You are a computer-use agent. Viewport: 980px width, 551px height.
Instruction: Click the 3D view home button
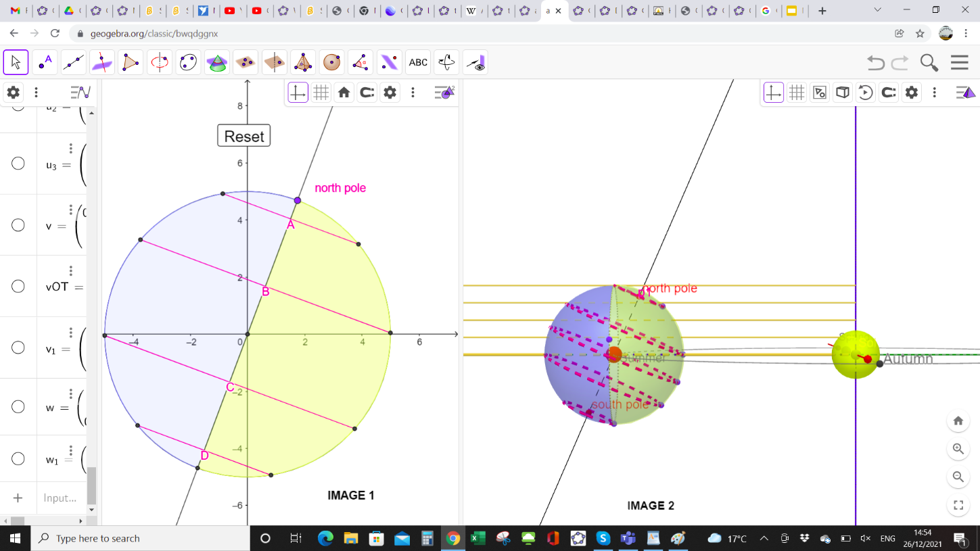(958, 421)
